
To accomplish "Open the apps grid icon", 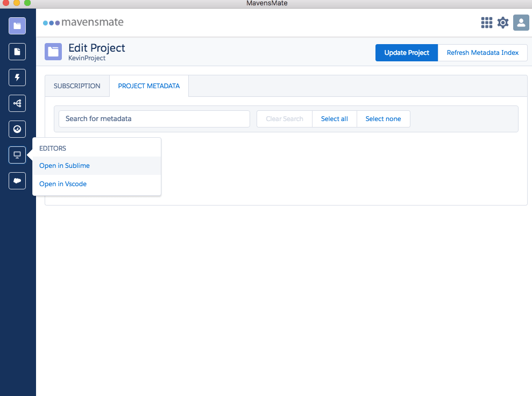I will (486, 23).
